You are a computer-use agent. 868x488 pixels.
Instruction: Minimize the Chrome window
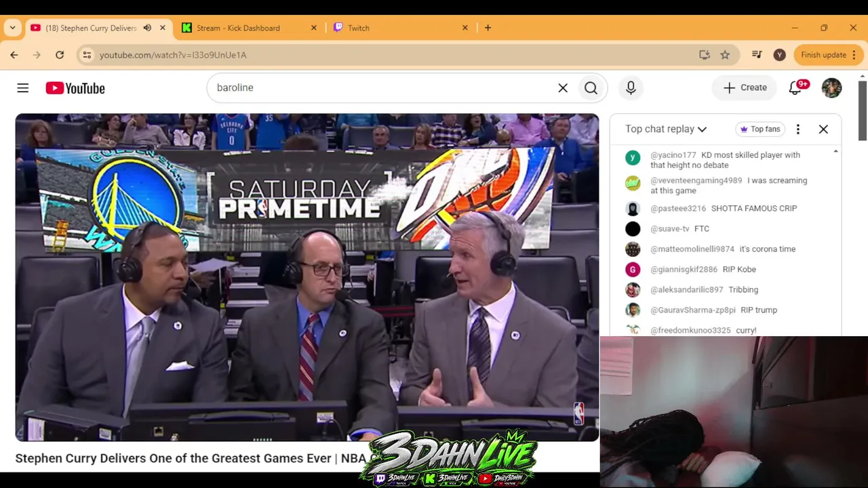coord(795,28)
